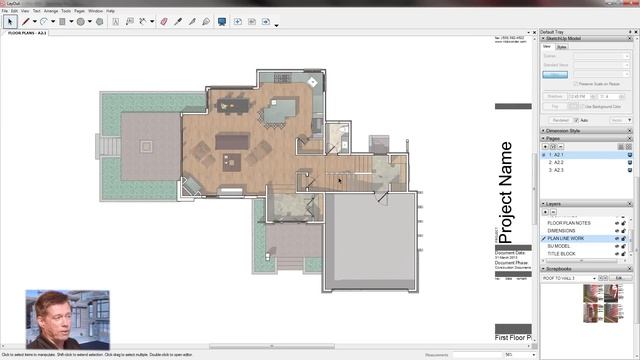This screenshot has height=360, width=640.
Task: Collapse the SketchUp Model panel
Action: 543,38
